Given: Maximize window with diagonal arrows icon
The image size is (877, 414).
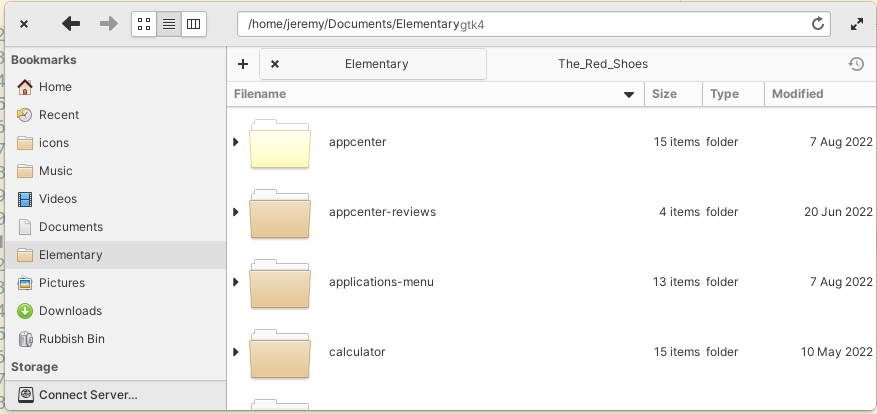Looking at the screenshot, I should point(856,24).
